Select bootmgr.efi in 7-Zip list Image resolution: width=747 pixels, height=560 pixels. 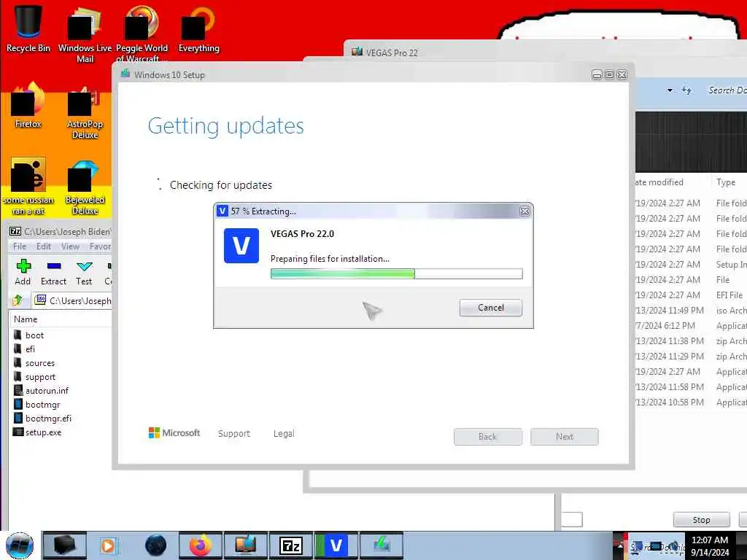coord(48,418)
